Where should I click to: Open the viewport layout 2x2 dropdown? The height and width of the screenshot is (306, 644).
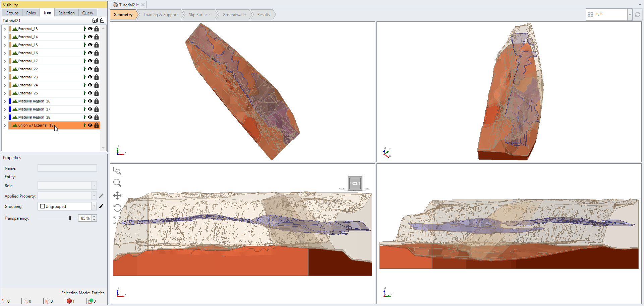coord(630,14)
